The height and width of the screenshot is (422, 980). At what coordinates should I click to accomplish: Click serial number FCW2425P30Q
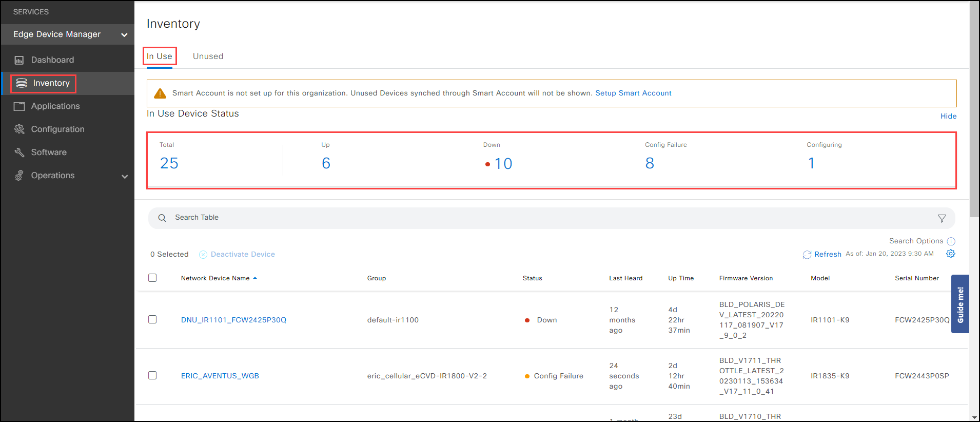[922, 320]
